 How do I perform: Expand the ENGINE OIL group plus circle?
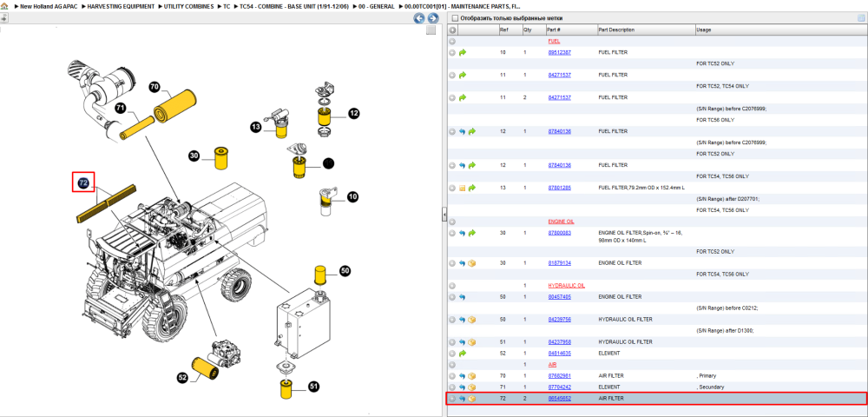click(x=452, y=222)
